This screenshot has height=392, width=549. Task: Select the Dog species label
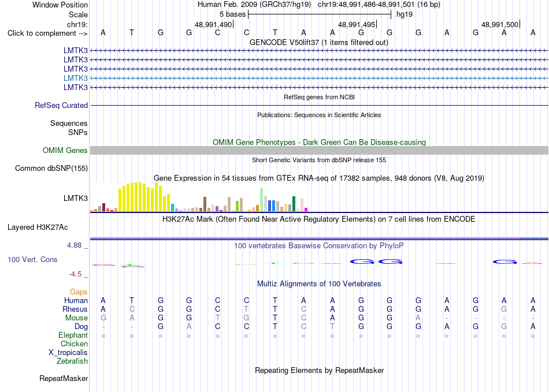point(81,327)
